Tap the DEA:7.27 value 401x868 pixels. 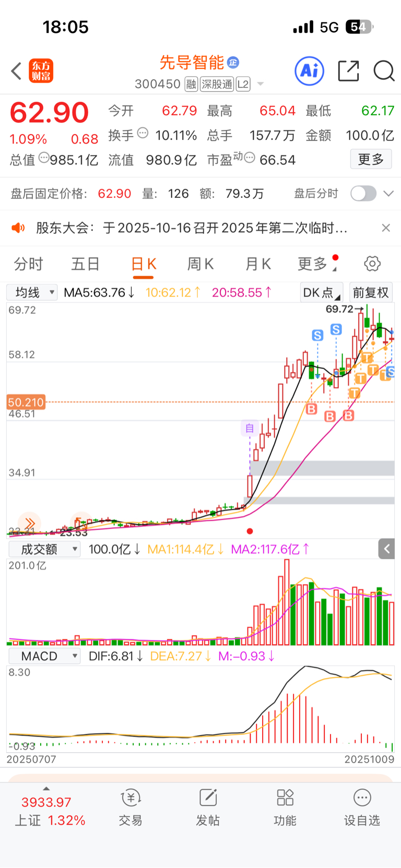180,656
